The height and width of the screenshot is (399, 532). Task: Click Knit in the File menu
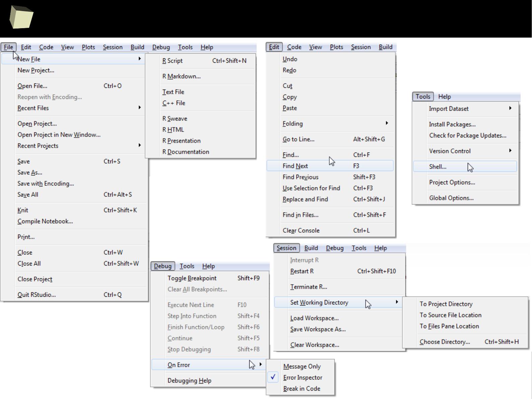[x=23, y=210]
